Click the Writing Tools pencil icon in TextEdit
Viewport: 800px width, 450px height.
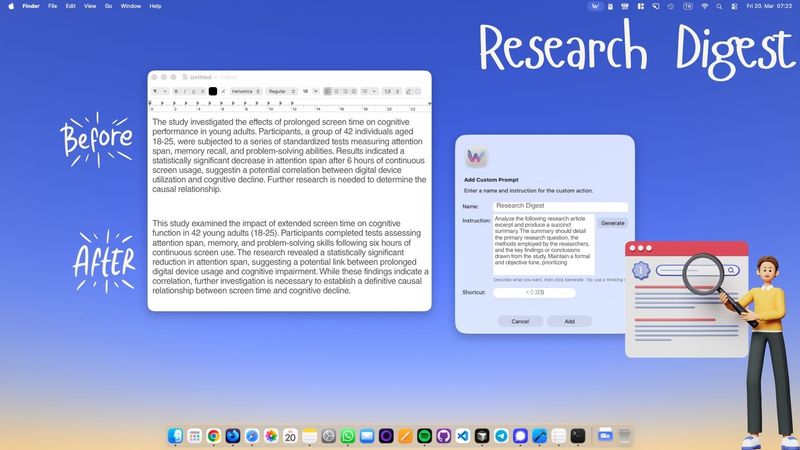(409, 91)
